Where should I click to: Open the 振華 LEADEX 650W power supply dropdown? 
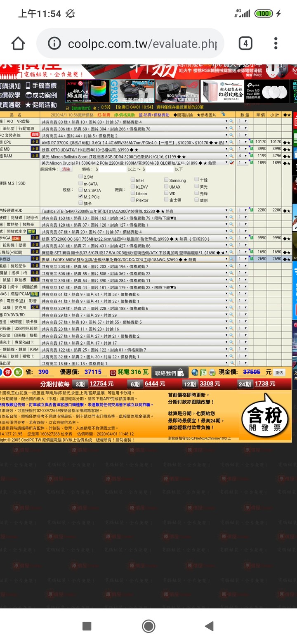pyautogui.click(x=134, y=259)
